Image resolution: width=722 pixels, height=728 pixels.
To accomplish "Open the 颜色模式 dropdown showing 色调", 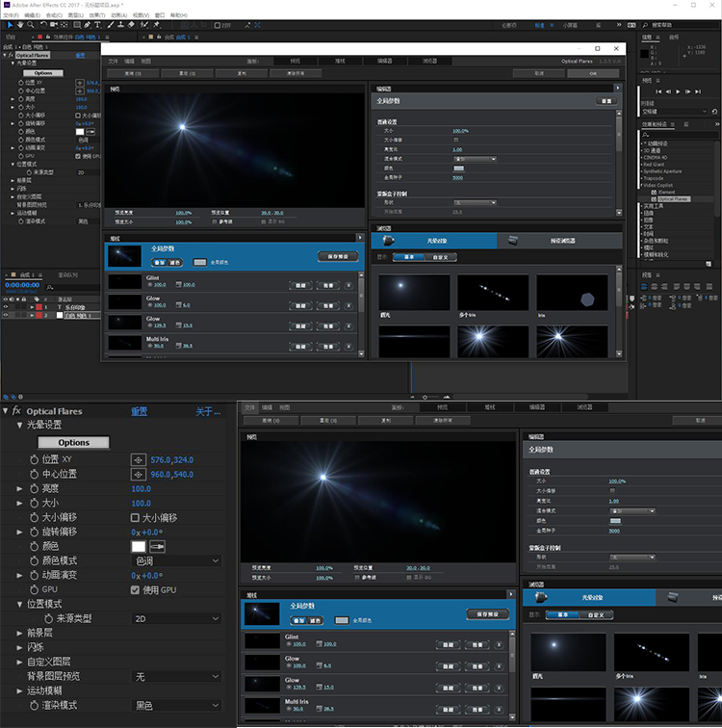I will (x=176, y=560).
